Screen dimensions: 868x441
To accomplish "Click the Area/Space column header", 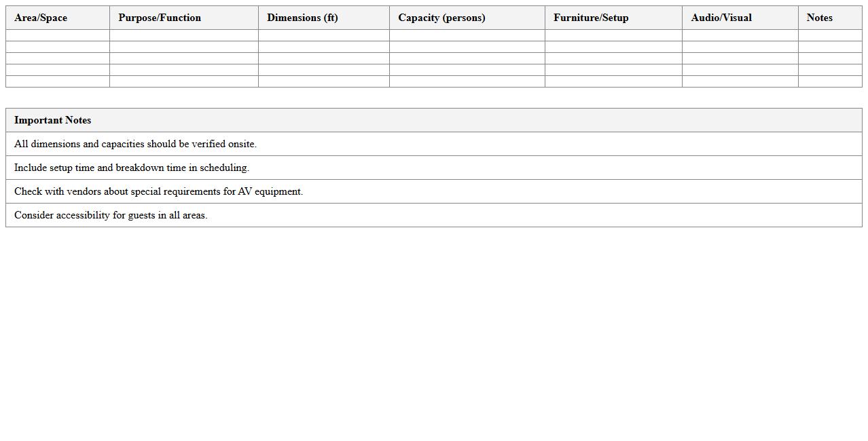I will click(x=41, y=18).
